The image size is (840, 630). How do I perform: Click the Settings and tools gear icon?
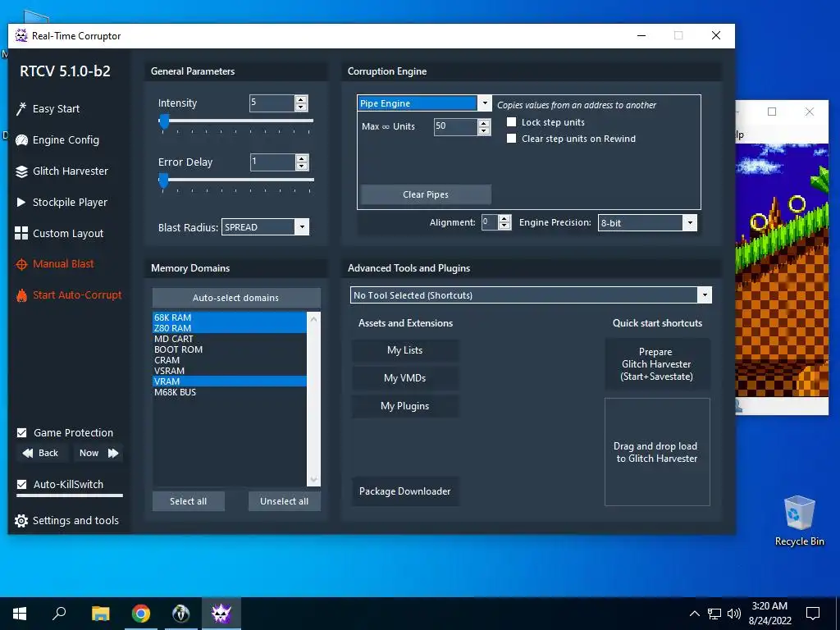coord(21,521)
